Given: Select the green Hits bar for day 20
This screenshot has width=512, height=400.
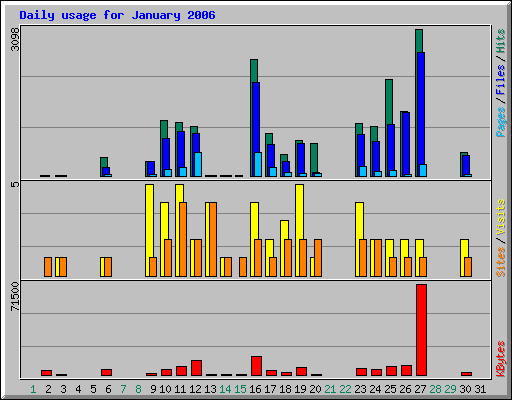Looking at the screenshot, I should pos(314,158).
